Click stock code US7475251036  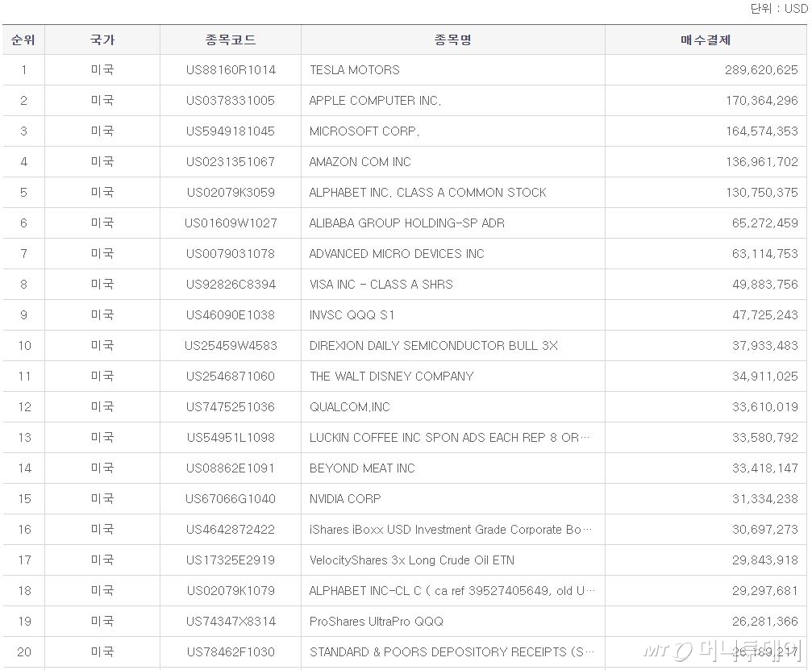coord(231,406)
